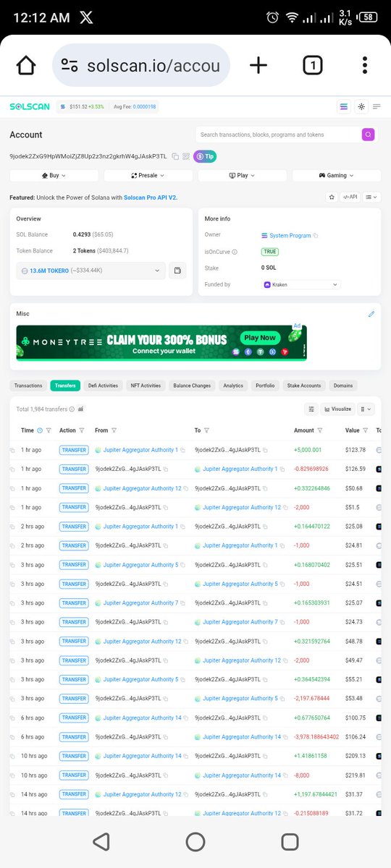Copy the account address icon

coord(175,156)
